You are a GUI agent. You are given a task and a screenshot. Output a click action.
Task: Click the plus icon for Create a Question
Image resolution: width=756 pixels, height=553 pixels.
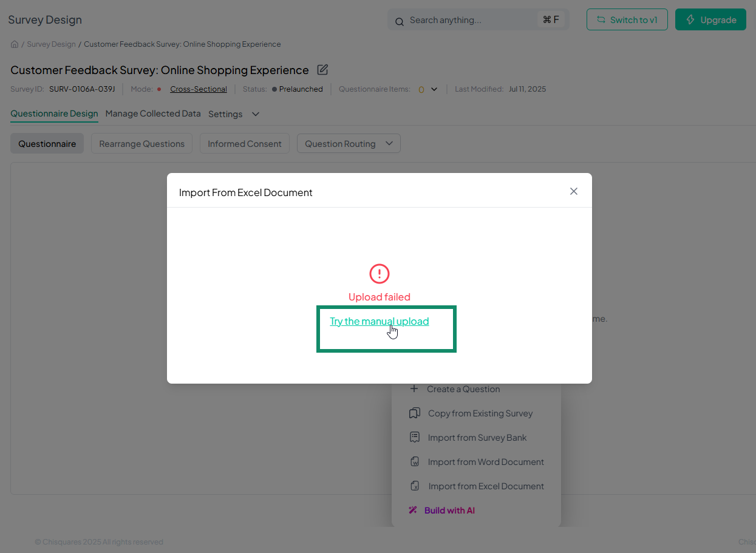[414, 389]
